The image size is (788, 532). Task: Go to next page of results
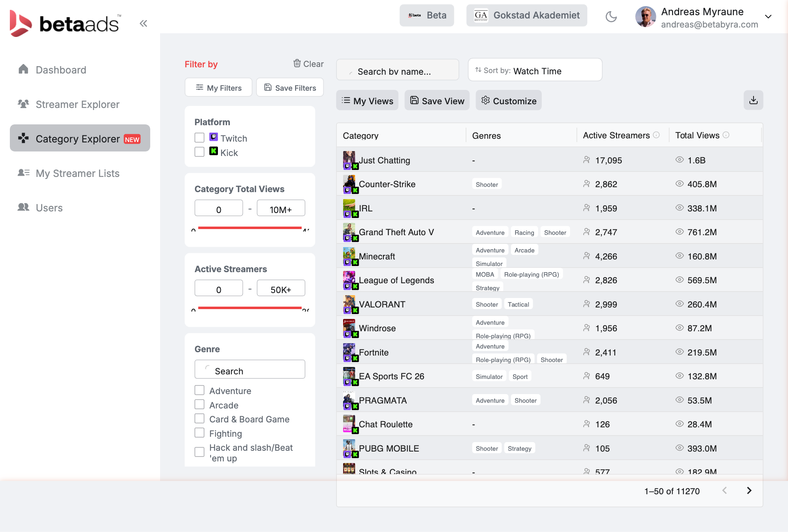pos(749,491)
